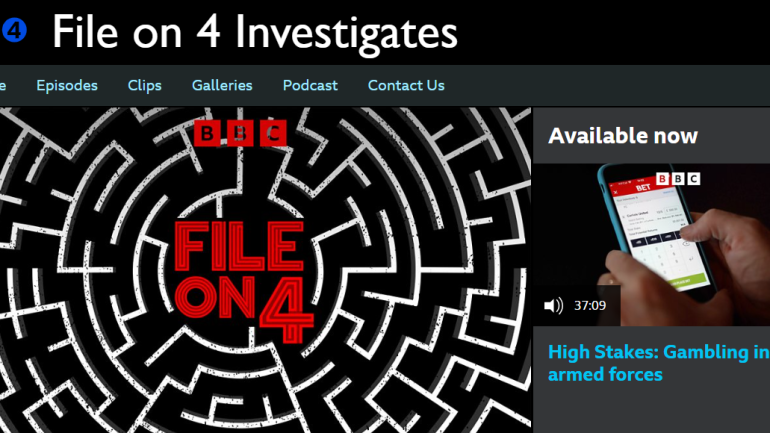The width and height of the screenshot is (770, 433).
Task: Switch to the Clips tab
Action: pyautogui.click(x=144, y=85)
